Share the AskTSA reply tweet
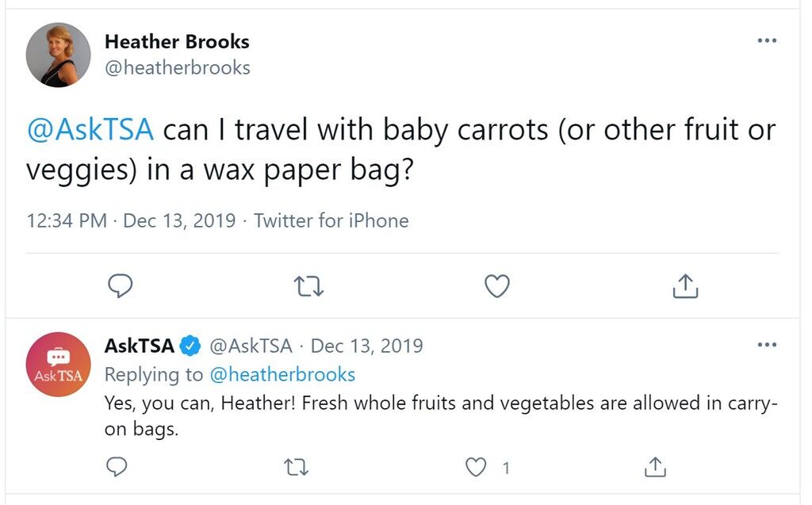 point(655,467)
